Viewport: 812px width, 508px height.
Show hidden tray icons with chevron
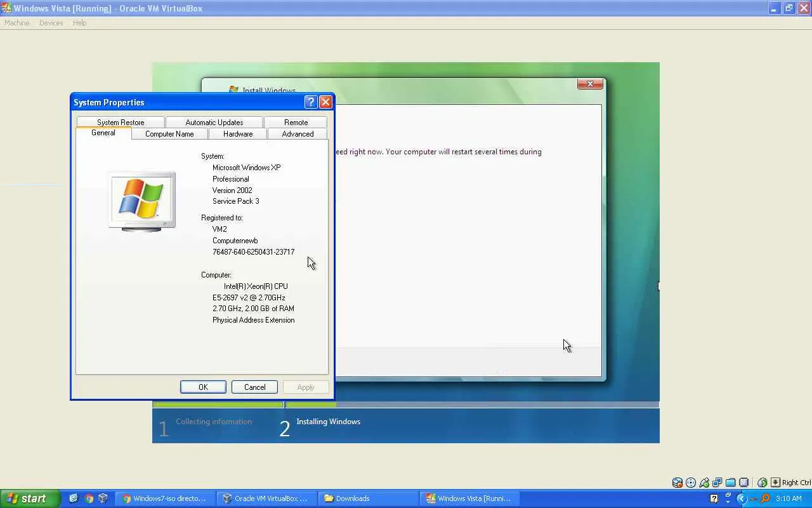[741, 498]
